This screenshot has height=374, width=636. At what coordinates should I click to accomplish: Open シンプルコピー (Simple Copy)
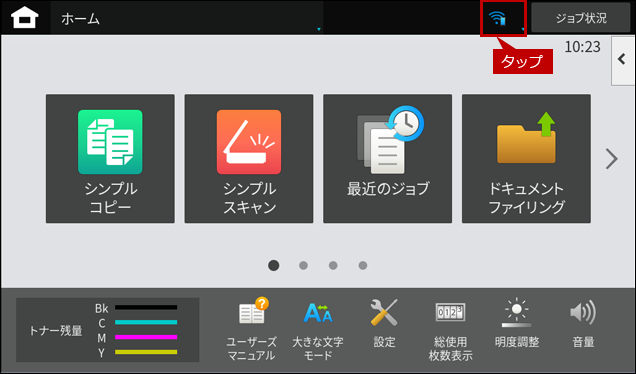tap(110, 159)
